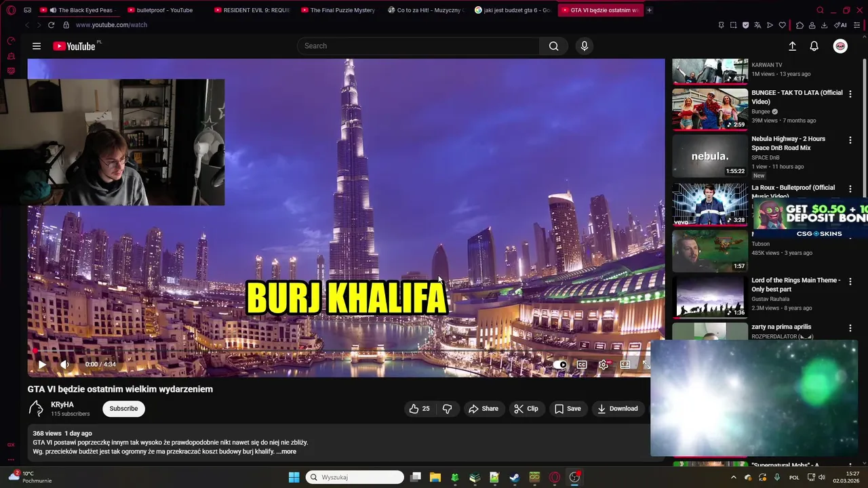Switch to RESIDENT EVIL 9 tab

coord(252,10)
